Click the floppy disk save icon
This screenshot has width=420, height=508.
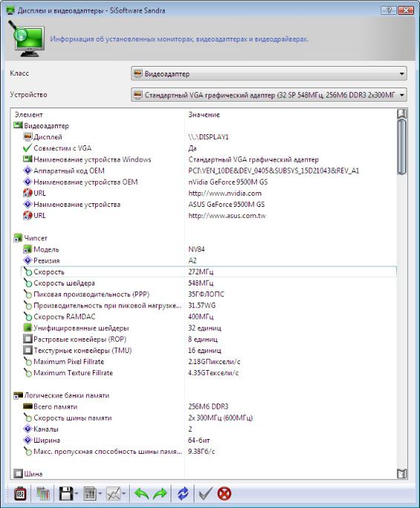pyautogui.click(x=66, y=494)
